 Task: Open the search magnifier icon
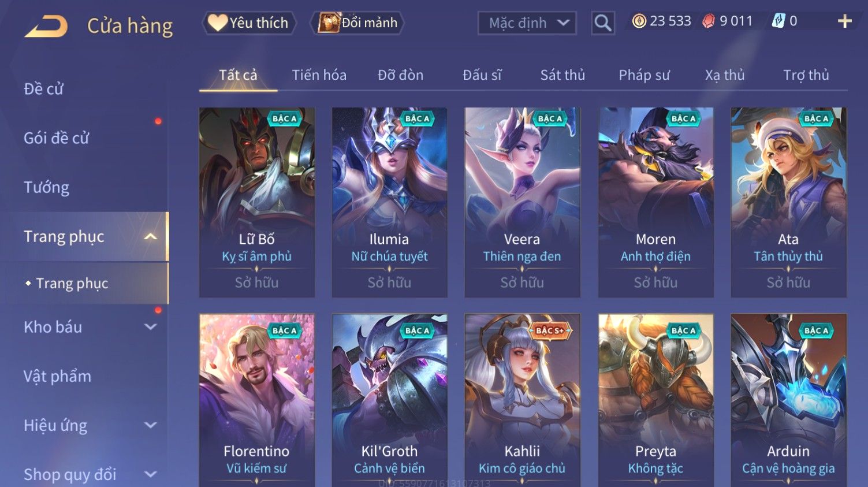pyautogui.click(x=602, y=23)
